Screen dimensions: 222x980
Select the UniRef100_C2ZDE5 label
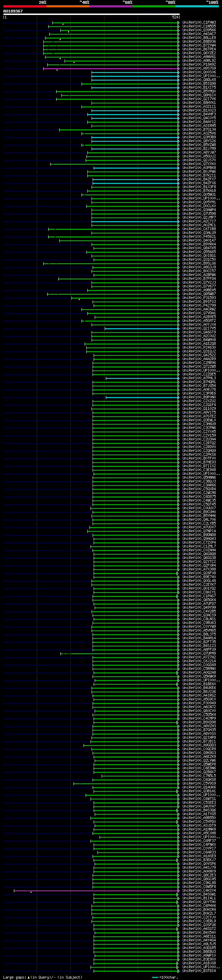[x=199, y=374]
